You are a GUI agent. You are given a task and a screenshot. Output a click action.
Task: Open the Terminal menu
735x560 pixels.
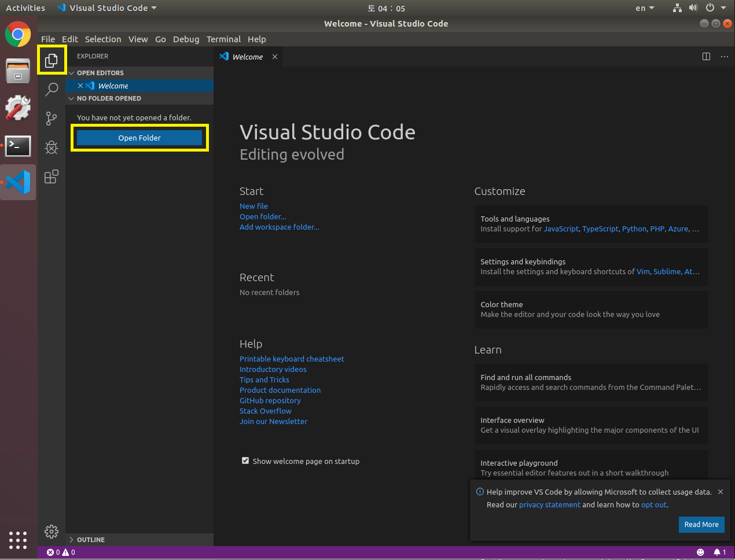pos(223,39)
